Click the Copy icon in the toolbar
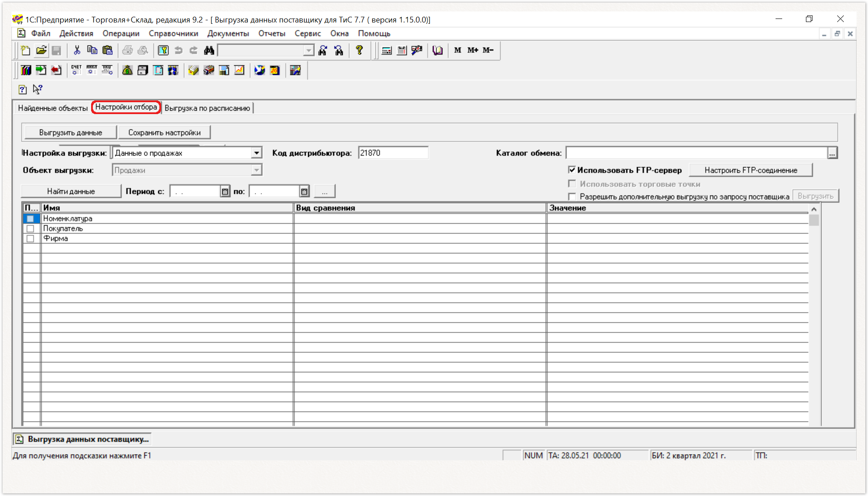868x496 pixels. tap(92, 50)
